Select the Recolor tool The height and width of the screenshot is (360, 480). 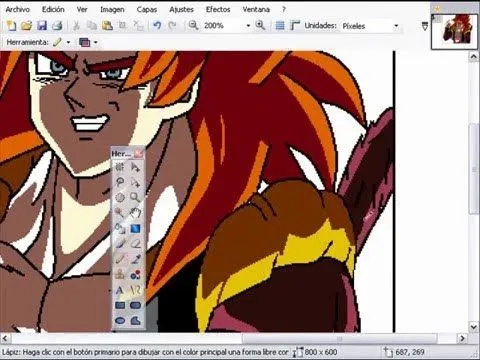coord(135,275)
